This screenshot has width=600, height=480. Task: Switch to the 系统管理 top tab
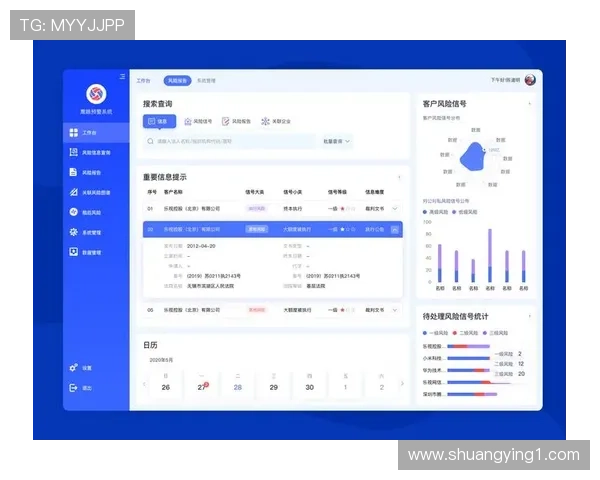(x=206, y=81)
